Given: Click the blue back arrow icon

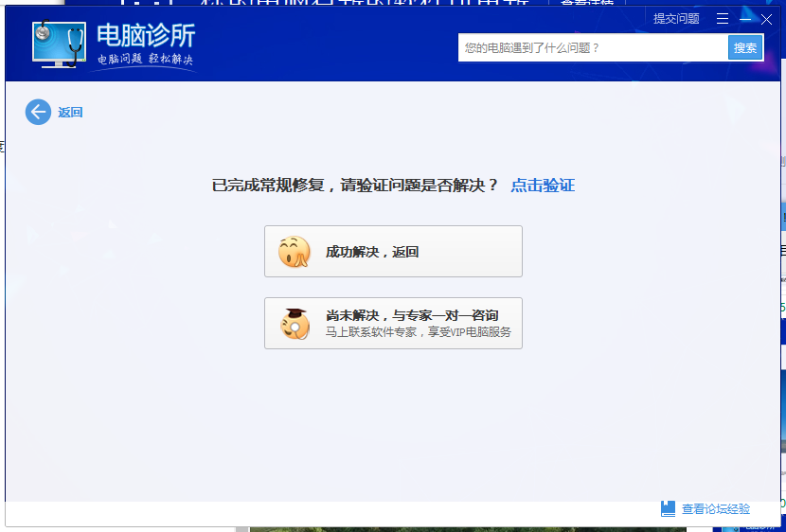Looking at the screenshot, I should click(x=38, y=112).
